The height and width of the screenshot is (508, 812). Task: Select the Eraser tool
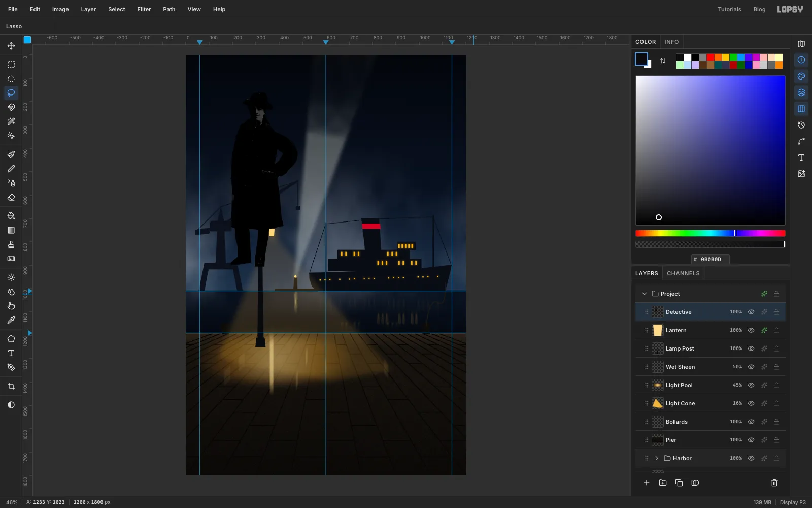[x=11, y=197]
